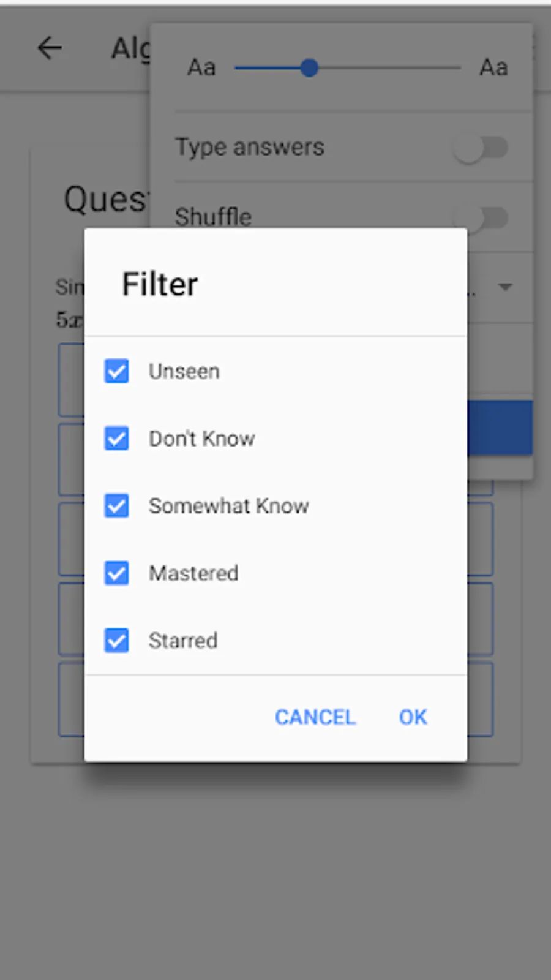551x980 pixels.
Task: Uncheck the Starred filter checkbox
Action: 116,641
